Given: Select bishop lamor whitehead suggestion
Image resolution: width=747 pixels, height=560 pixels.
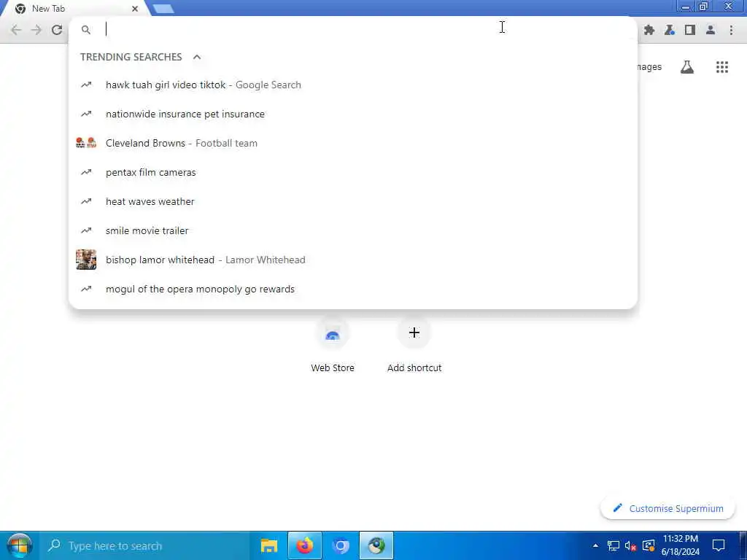Looking at the screenshot, I should point(353,260).
